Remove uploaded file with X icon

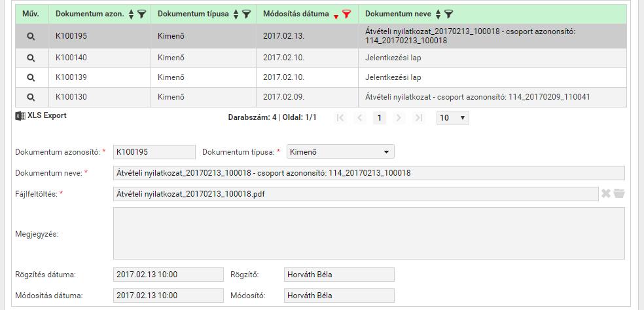pos(606,193)
